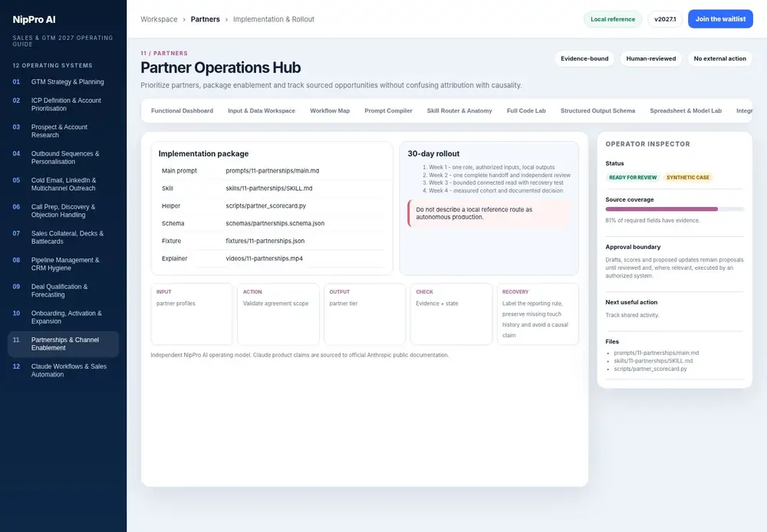Click the Week 1 rollout step
Viewport: 767px width, 532px height.
(x=492, y=167)
